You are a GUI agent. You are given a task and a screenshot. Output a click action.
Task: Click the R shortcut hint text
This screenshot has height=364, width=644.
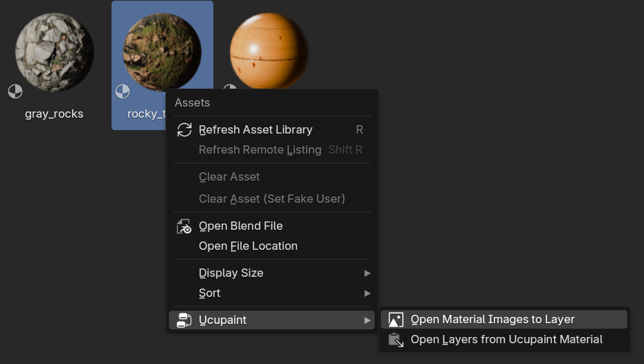pos(359,129)
